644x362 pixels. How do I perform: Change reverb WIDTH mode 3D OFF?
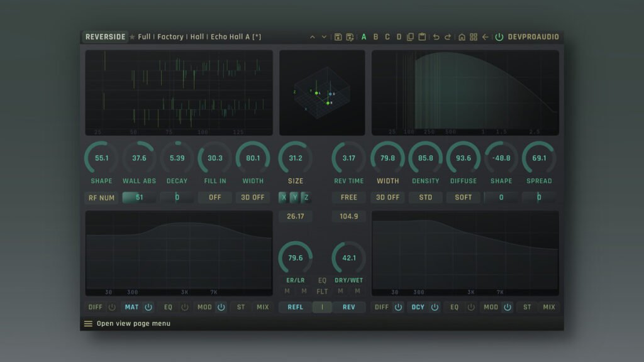387,197
